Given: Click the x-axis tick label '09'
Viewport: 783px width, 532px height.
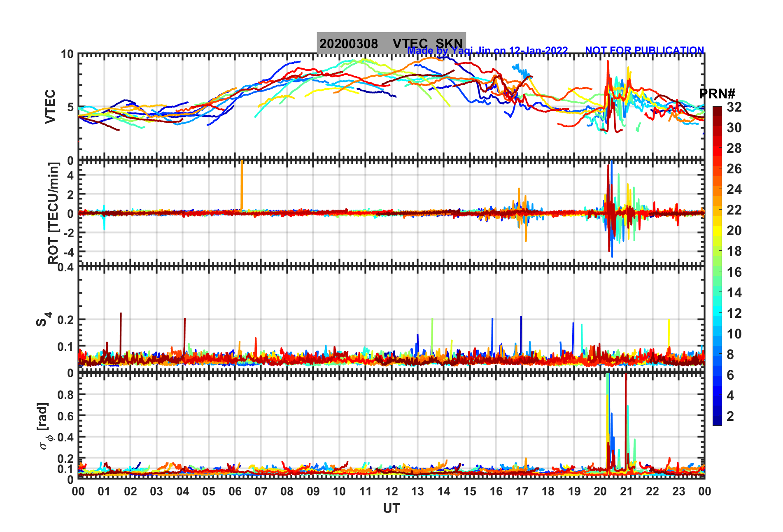Looking at the screenshot, I should (x=313, y=491).
